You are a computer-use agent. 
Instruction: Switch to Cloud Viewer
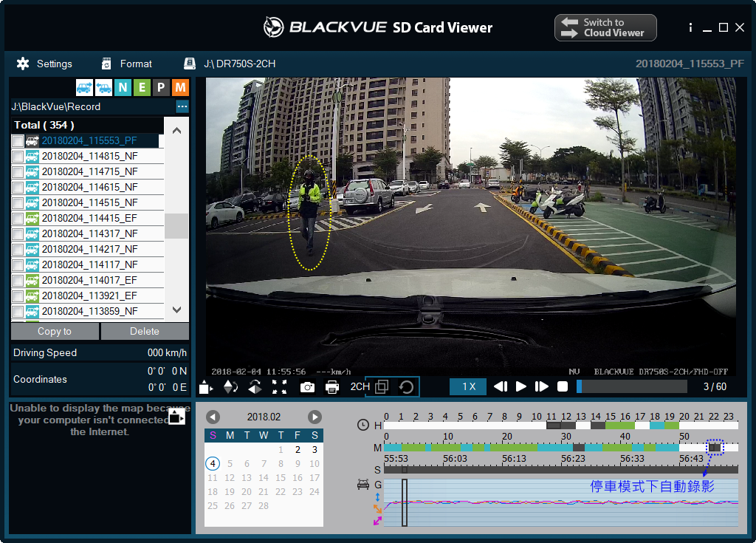coord(605,28)
